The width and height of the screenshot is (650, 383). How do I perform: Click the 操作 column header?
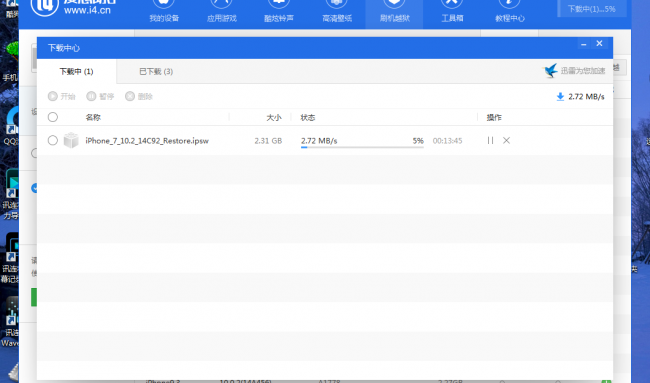click(x=494, y=118)
